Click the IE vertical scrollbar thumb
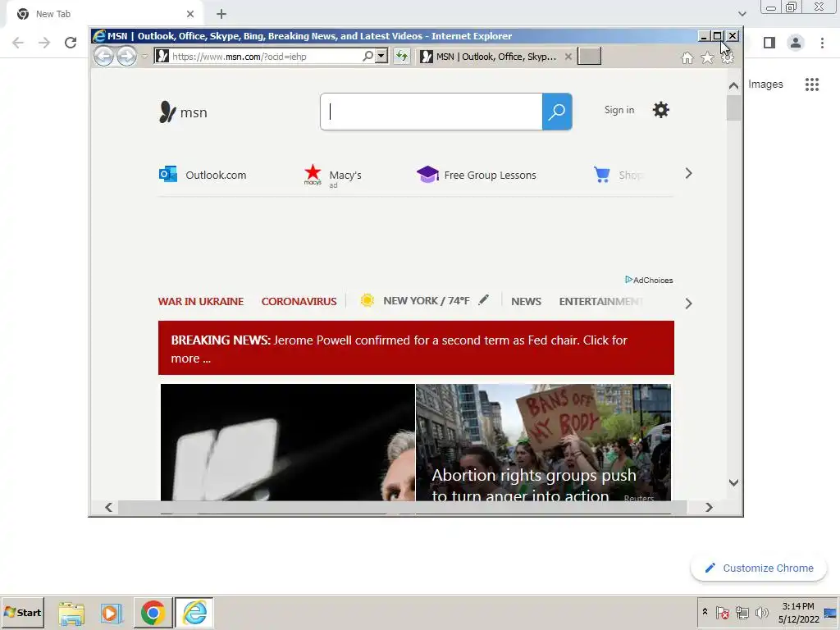840x630 pixels. [x=734, y=107]
